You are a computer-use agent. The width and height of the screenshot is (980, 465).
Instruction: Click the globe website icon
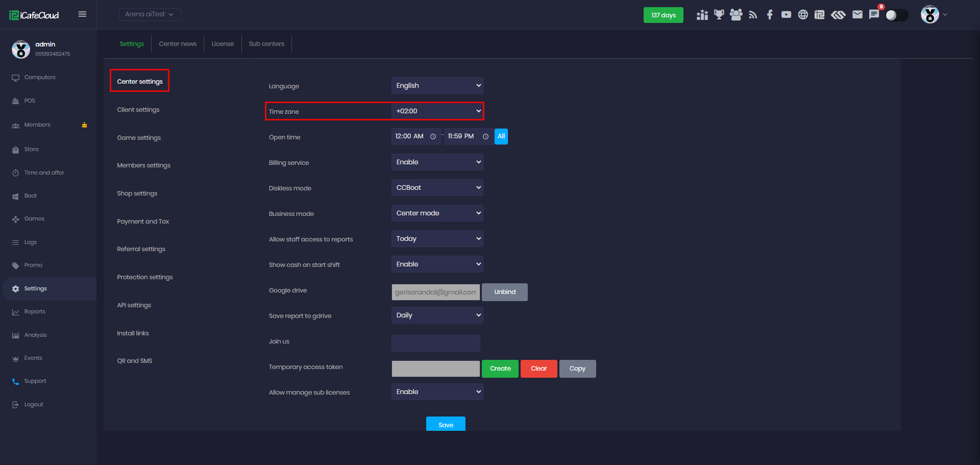coord(803,15)
